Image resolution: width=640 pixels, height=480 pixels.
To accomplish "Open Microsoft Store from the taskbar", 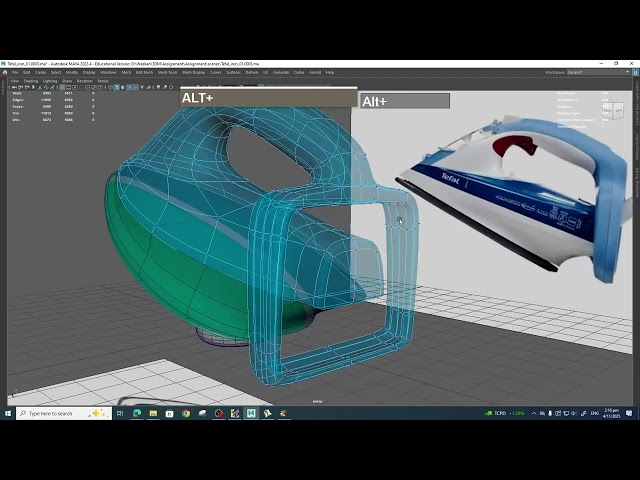I will (169, 413).
